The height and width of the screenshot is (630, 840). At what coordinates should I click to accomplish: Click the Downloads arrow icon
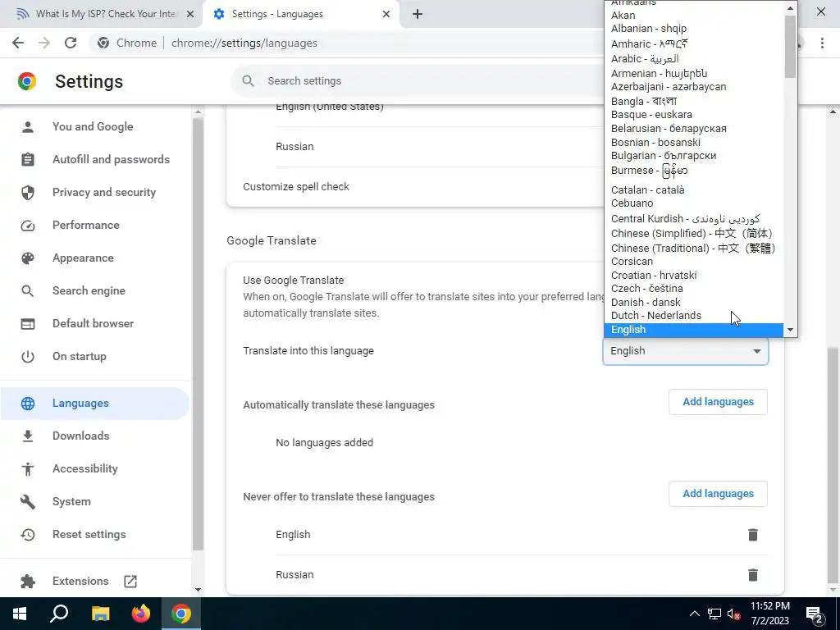[28, 436]
